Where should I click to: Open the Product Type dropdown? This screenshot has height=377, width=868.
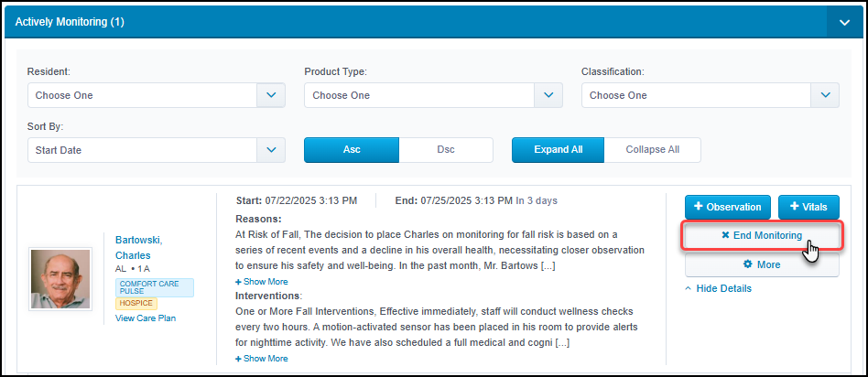433,95
